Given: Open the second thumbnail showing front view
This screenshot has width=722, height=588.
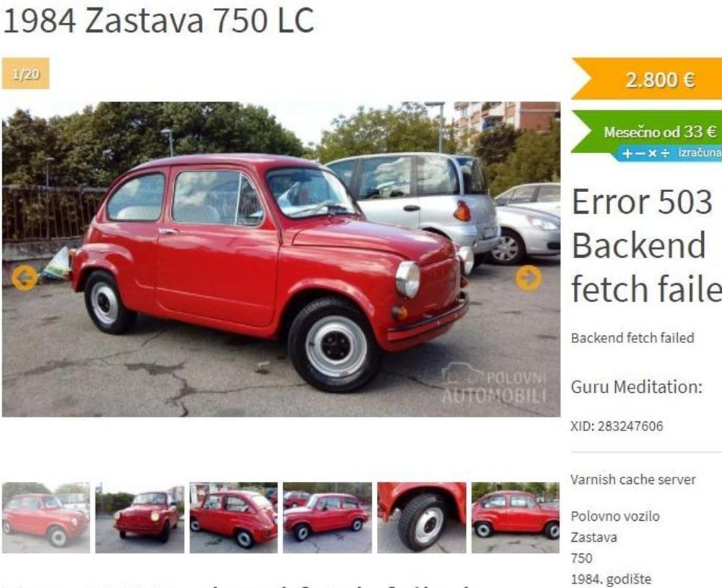Looking at the screenshot, I should [139, 517].
